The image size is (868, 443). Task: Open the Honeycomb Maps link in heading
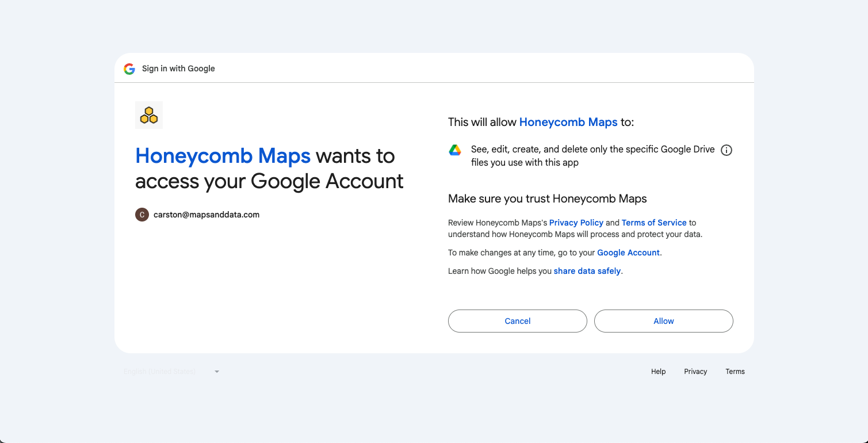(x=223, y=156)
